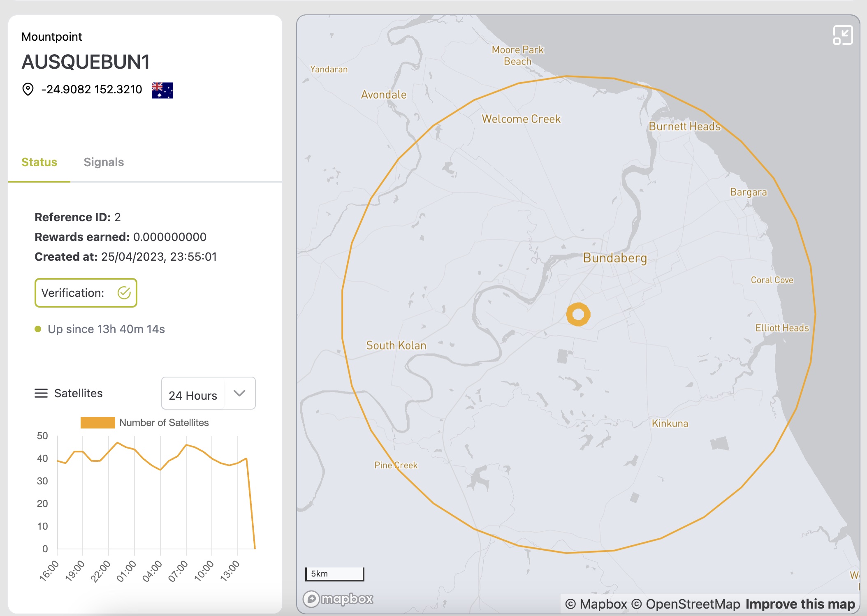Screen dimensions: 867x616
Task: Click the 13:00 label on chart axis
Action: (x=229, y=571)
